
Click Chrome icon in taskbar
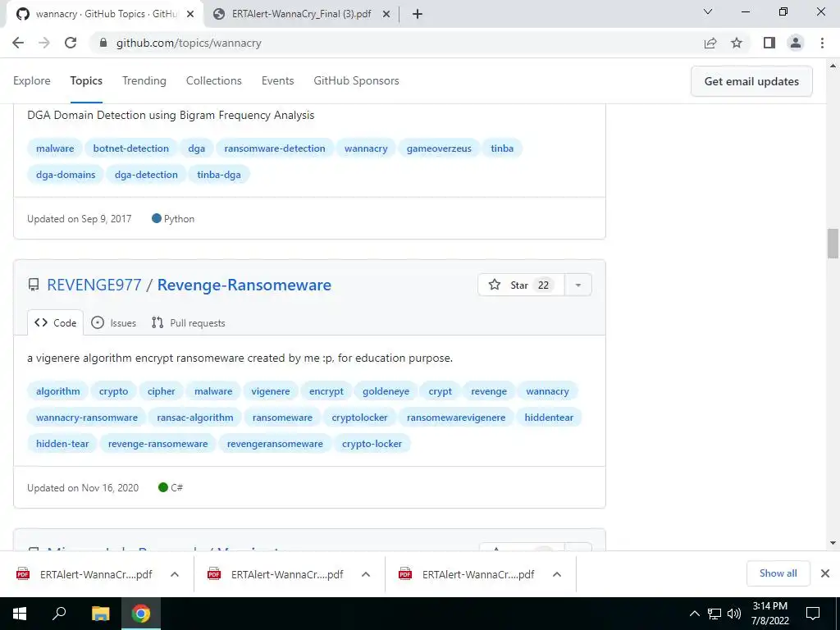click(141, 614)
